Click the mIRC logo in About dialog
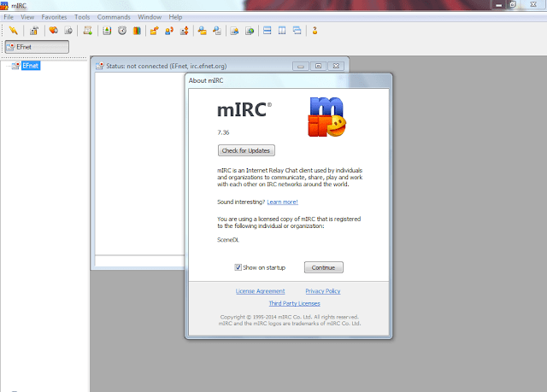This screenshot has height=392, width=547. [326, 117]
